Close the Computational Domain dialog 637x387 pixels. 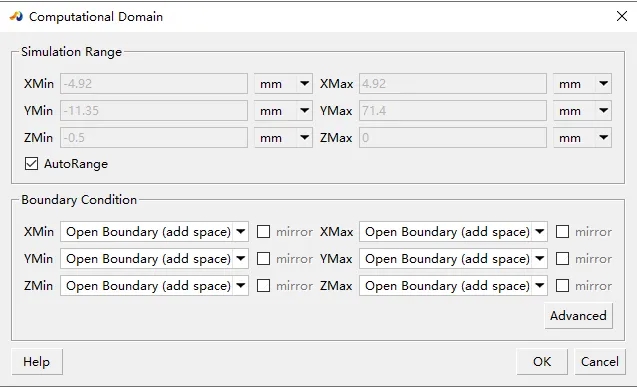pyautogui.click(x=622, y=16)
